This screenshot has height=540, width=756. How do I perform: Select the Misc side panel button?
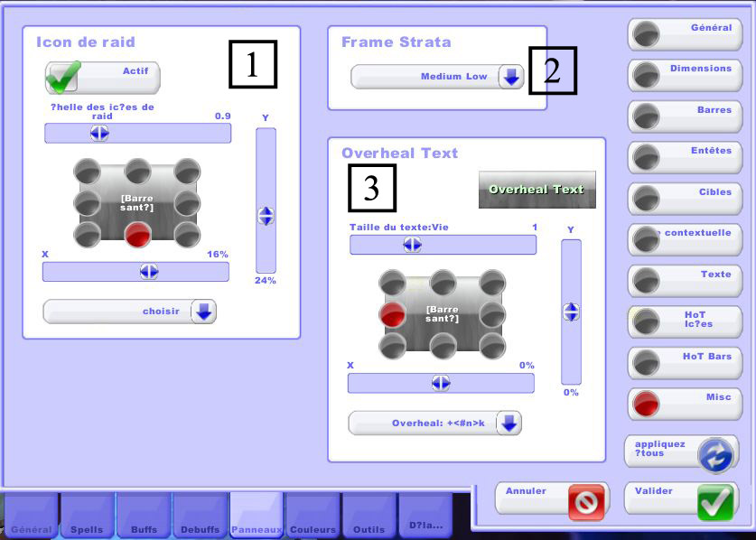pyautogui.click(x=685, y=404)
